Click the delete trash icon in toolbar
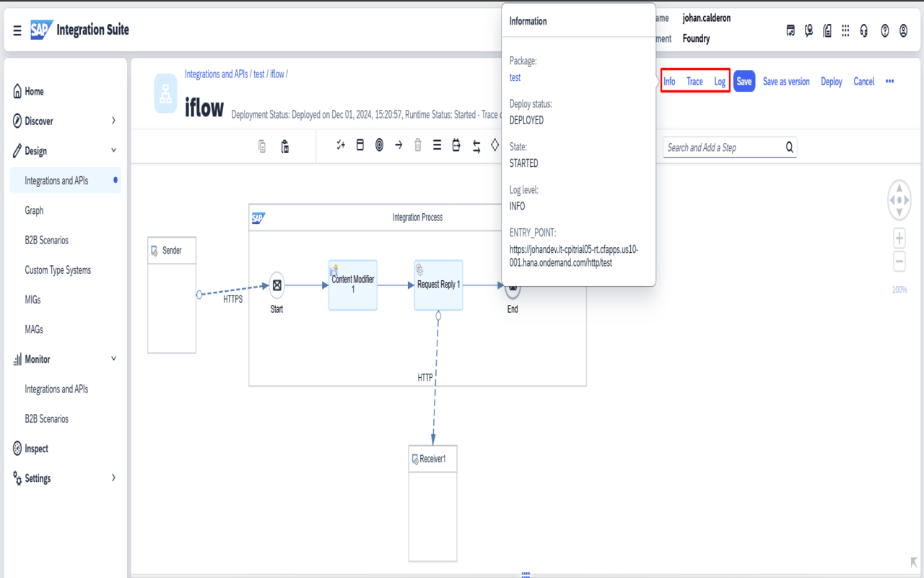The width and height of the screenshot is (924, 578). (417, 145)
